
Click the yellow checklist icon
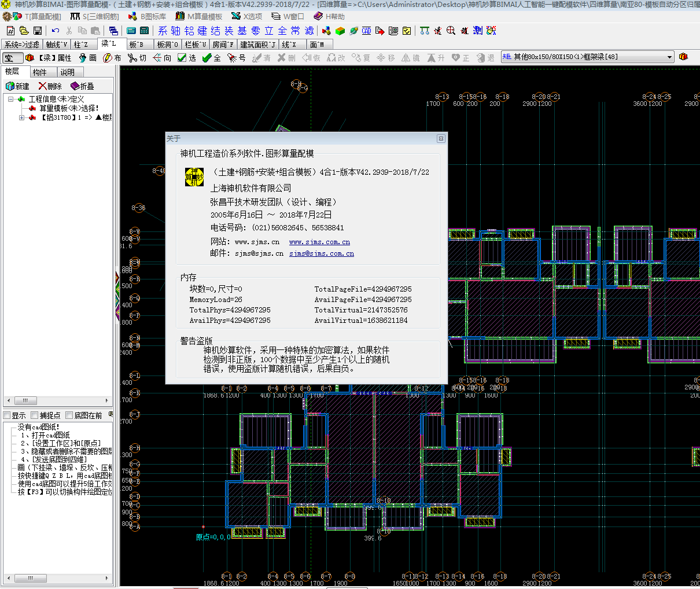point(407,31)
